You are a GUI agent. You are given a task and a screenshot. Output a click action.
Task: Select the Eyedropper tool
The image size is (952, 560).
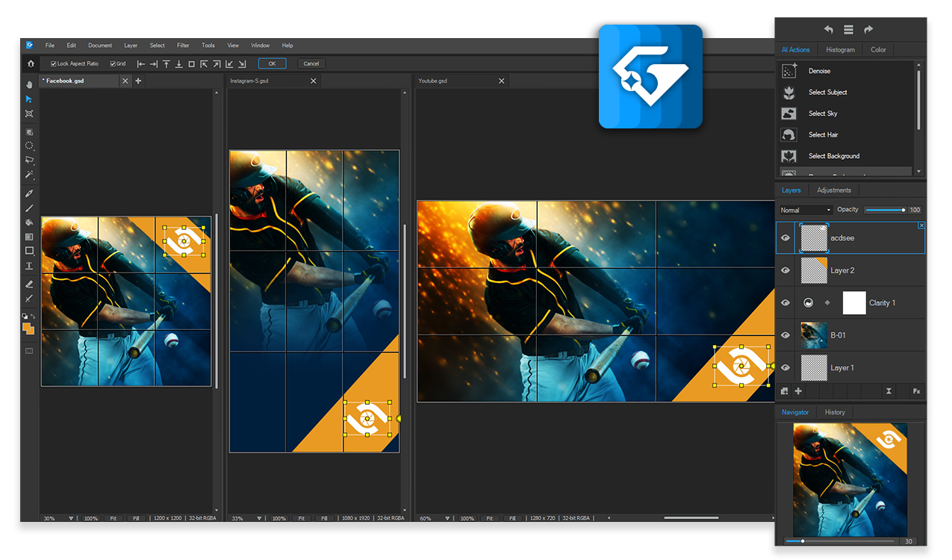tap(29, 193)
